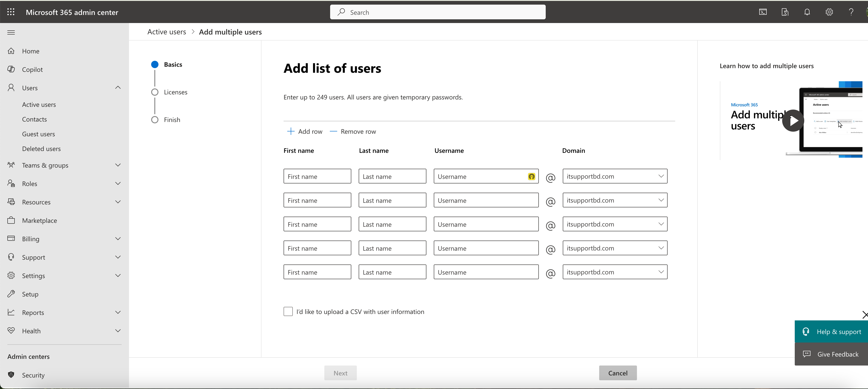The width and height of the screenshot is (868, 389).
Task: Play the Add multiple users video
Action: coord(793,121)
